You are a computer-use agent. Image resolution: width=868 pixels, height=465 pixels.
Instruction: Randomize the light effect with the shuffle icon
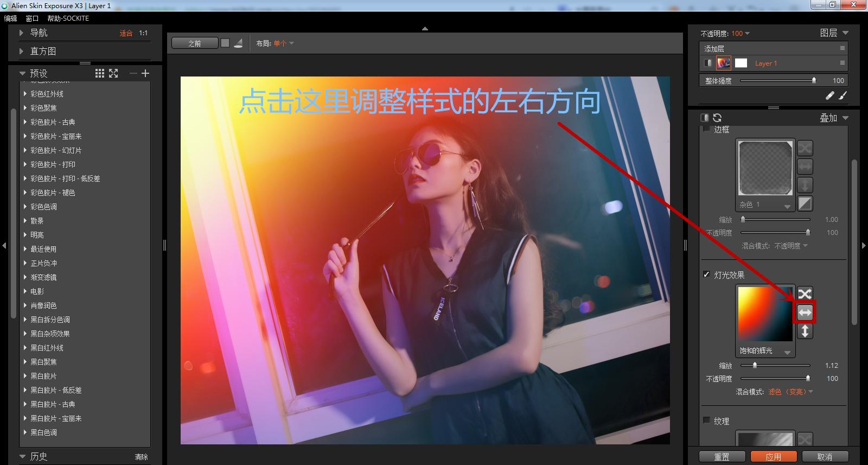(x=805, y=294)
